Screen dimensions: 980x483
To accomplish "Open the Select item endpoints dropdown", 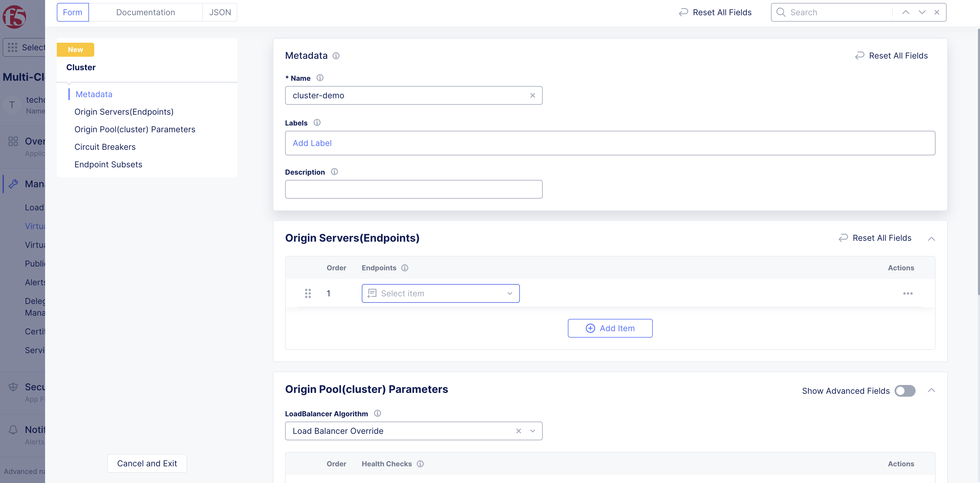I will tap(440, 293).
